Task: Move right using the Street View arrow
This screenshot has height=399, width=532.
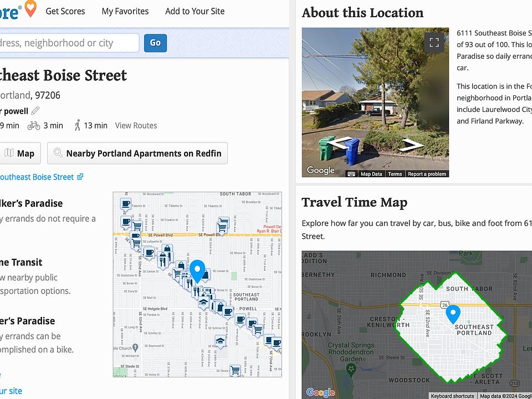Action: coord(412,145)
